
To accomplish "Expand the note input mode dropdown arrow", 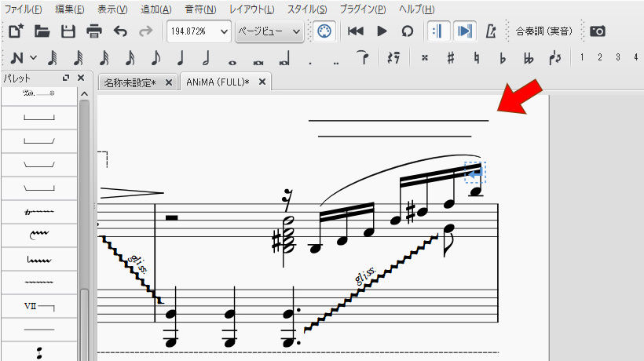I will pos(34,58).
